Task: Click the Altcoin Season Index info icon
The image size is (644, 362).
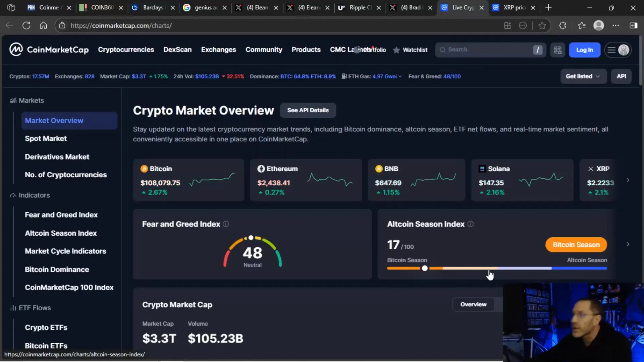Action: point(471,224)
